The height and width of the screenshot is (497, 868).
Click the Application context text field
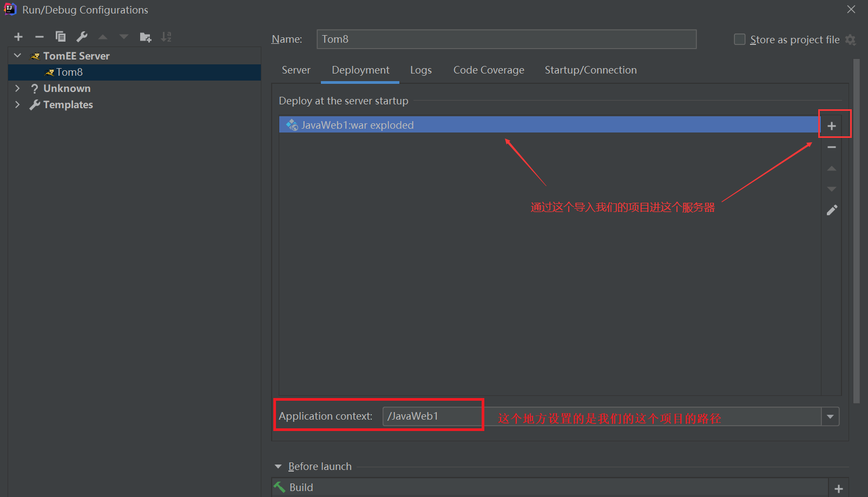pyautogui.click(x=602, y=416)
